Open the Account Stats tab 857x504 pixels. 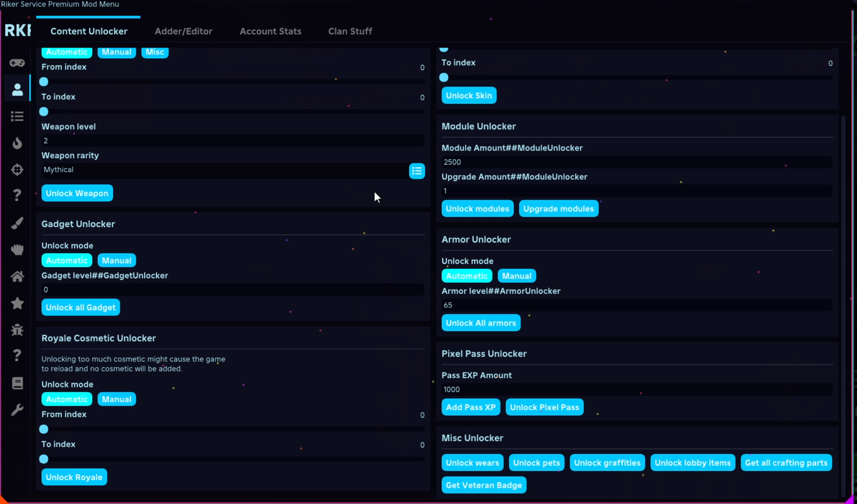(270, 31)
